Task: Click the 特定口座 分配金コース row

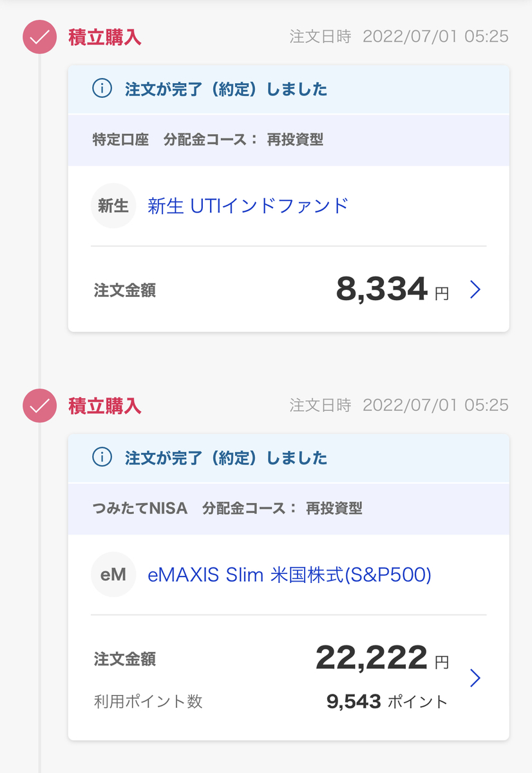Action: (289, 140)
